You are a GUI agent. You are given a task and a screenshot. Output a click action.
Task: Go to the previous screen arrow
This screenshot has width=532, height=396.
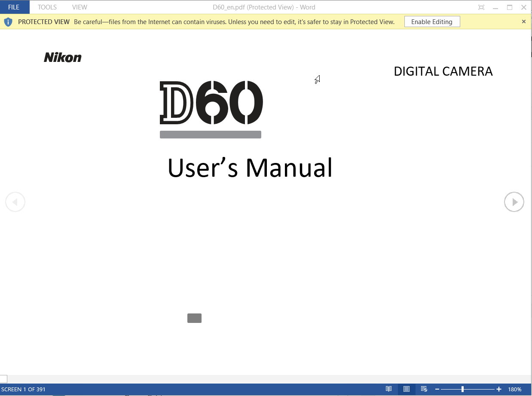tap(15, 202)
